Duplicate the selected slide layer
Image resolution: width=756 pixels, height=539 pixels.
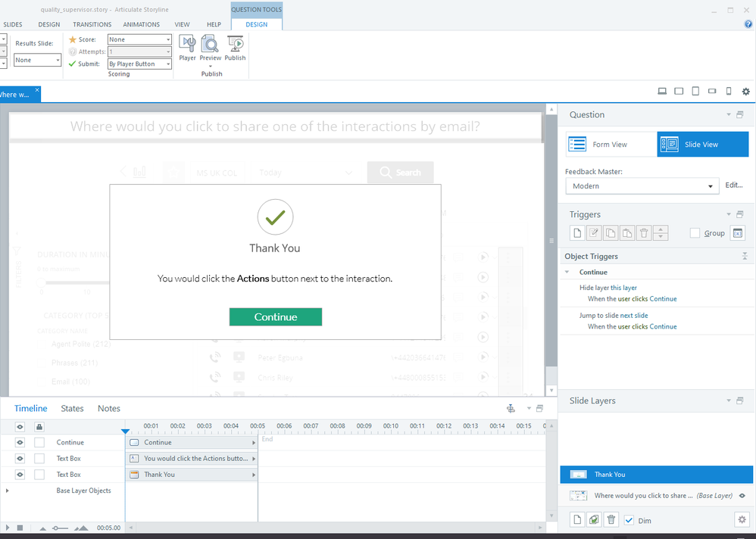pyautogui.click(x=594, y=520)
